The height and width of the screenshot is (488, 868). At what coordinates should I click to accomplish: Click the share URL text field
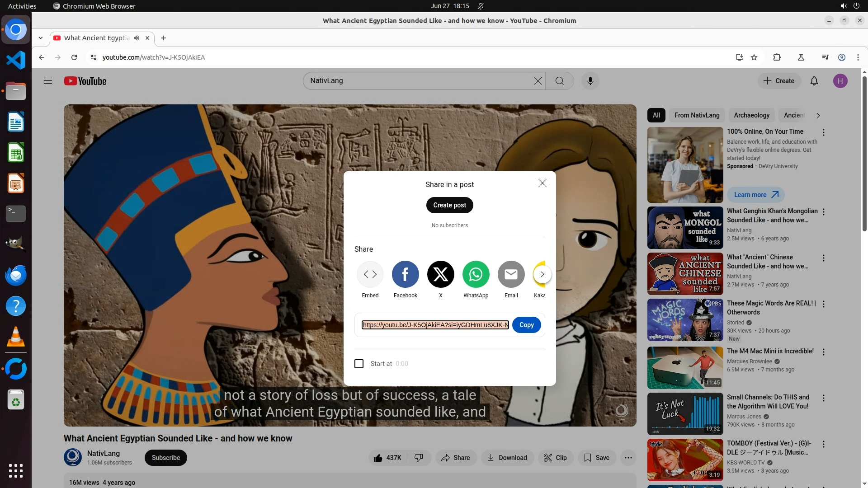point(435,325)
